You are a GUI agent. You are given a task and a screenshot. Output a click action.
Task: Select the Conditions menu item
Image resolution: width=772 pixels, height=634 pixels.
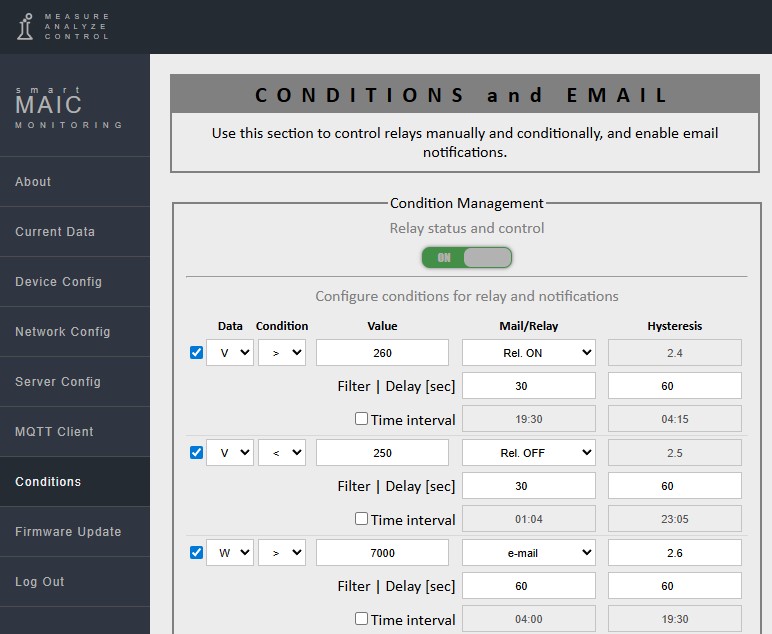75,481
